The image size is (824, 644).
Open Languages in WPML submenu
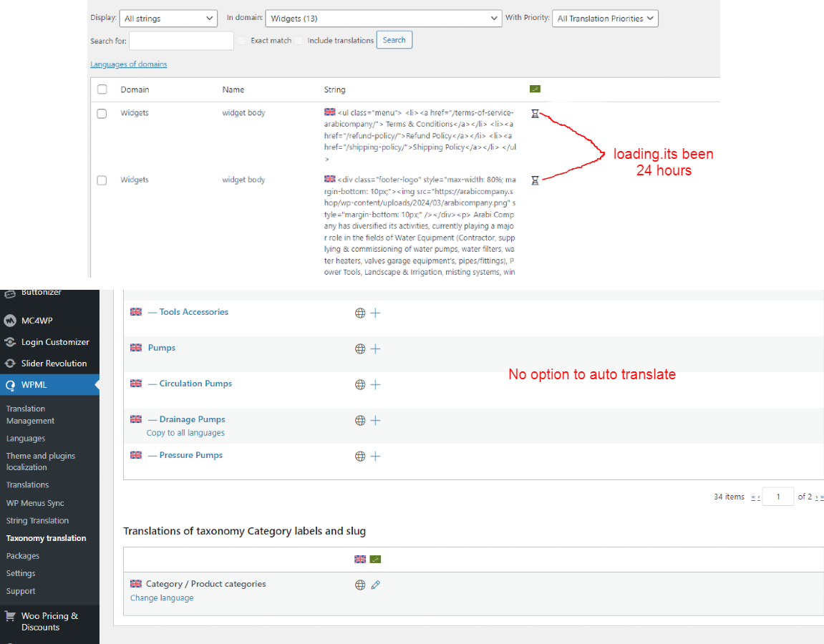pos(26,438)
